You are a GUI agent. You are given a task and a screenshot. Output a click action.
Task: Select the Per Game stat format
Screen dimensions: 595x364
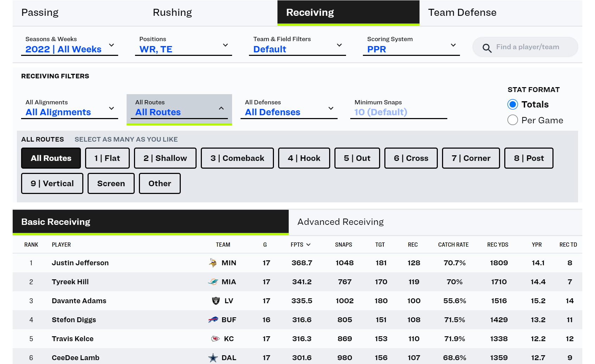(513, 120)
